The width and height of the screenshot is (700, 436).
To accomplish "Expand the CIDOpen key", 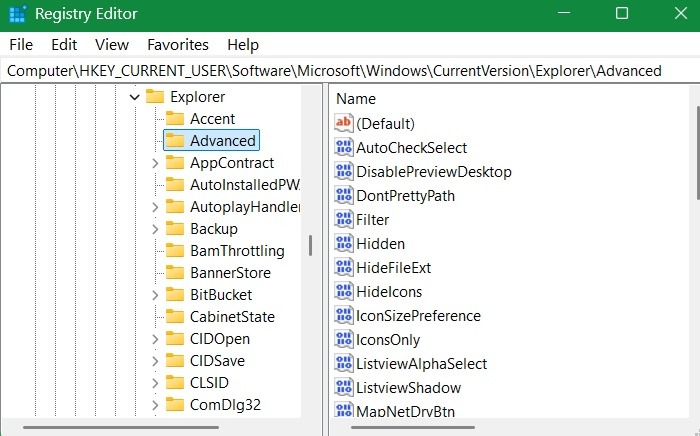I will pyautogui.click(x=155, y=339).
